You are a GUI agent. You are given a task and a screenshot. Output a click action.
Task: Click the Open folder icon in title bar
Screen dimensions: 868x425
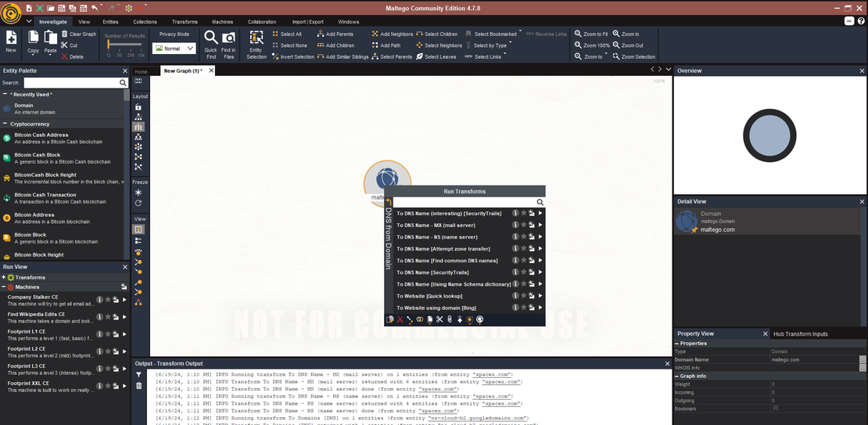[50, 8]
